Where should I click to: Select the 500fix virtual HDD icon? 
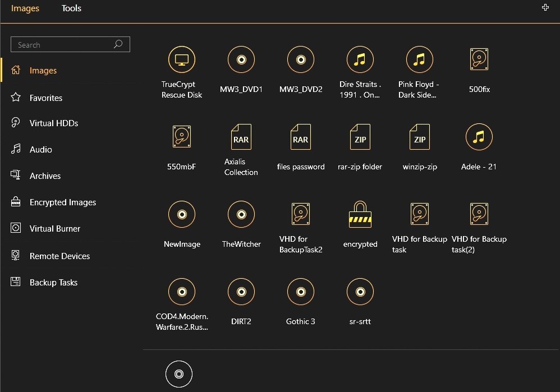click(479, 59)
